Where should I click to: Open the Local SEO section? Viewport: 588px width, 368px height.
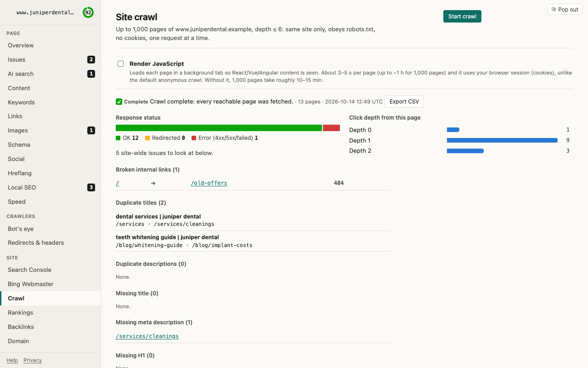pos(51,187)
